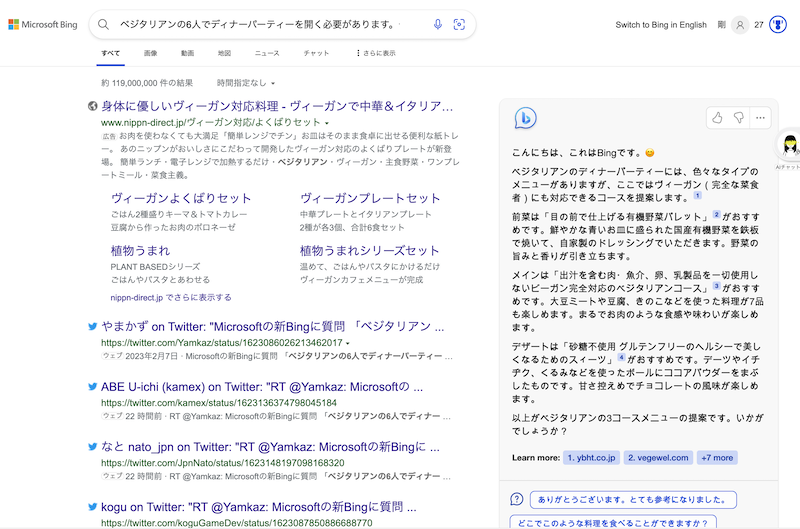Switch to the ニュース tab
This screenshot has height=529, width=800.
click(x=267, y=53)
